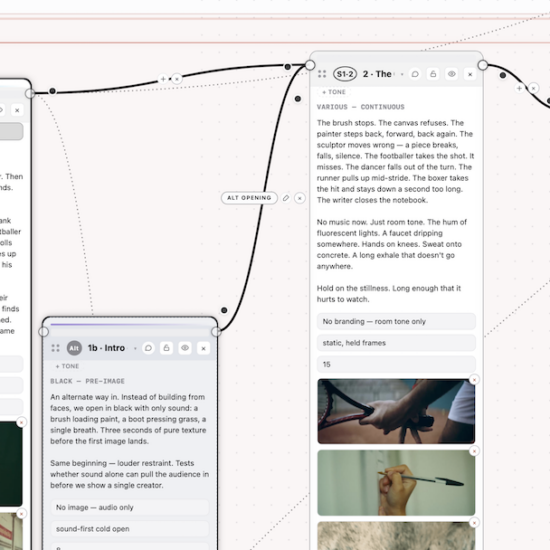
Task: Click the 'static, held frames' field
Action: pyautogui.click(x=396, y=343)
